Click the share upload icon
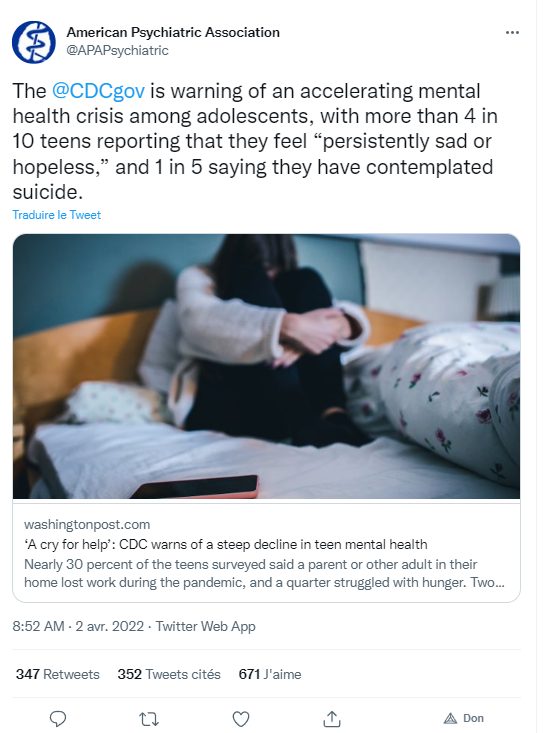553x733 pixels. click(x=332, y=718)
